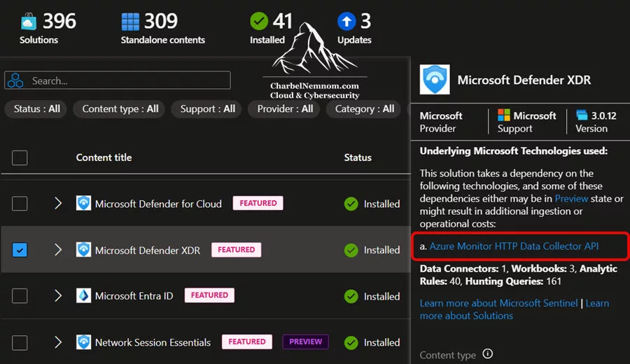Expand the Microsoft Defender for Cloud row

click(58, 203)
